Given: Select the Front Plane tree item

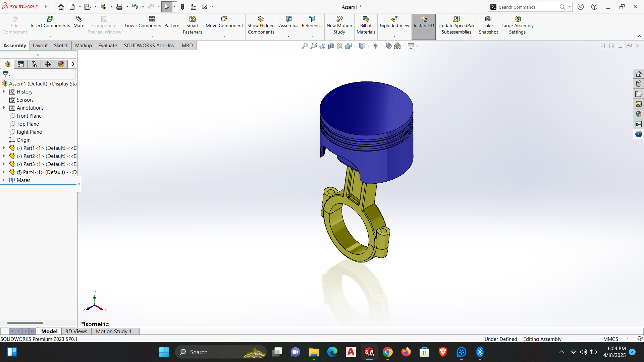Looking at the screenshot, I should click(29, 116).
